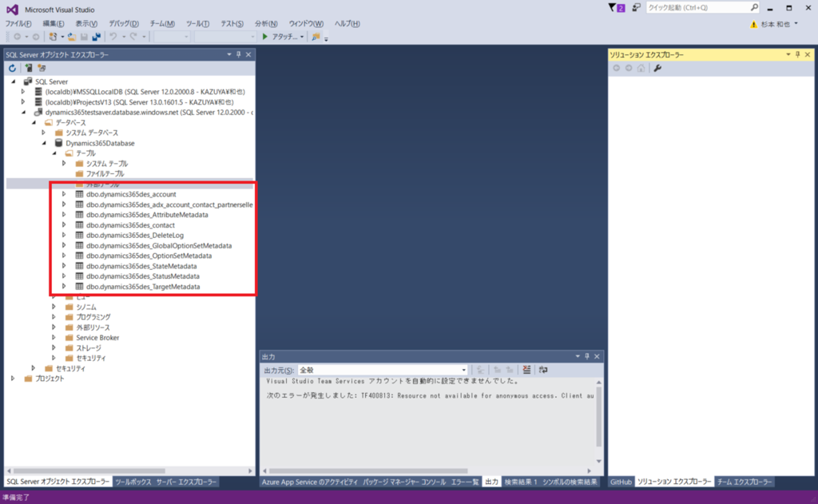The width and height of the screenshot is (818, 504).
Task: Expand the システム データベース folder
Action: tap(44, 133)
